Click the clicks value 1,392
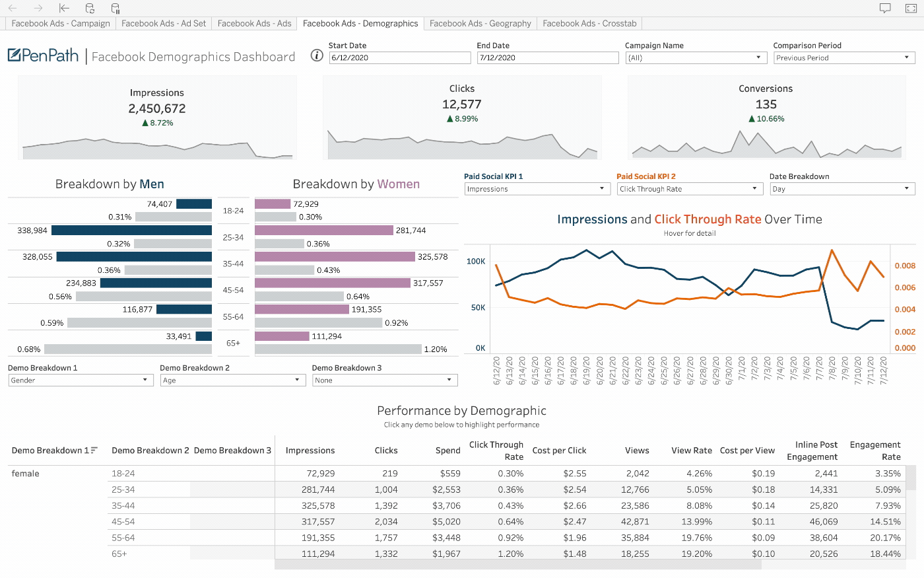This screenshot has height=578, width=924. click(x=386, y=505)
